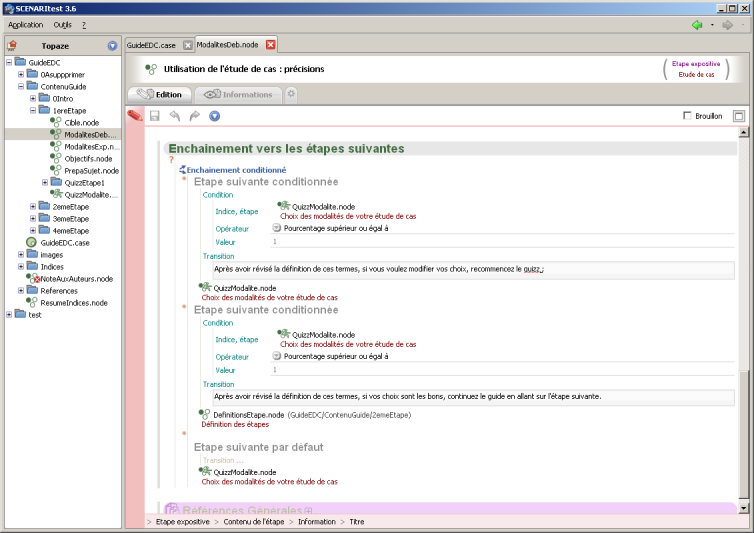Click the save disk icon in editor toolbar
Viewport: 754px width, 533px height.
(x=155, y=116)
